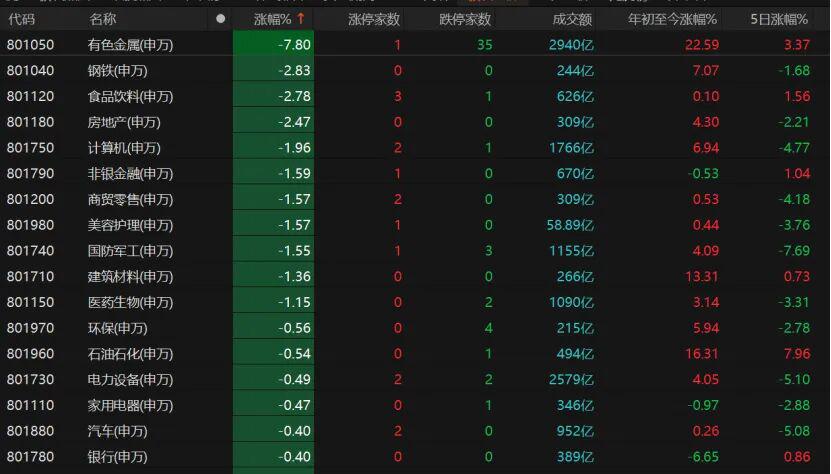Click the round dot icon in header
This screenshot has width=831, height=474.
220,19
